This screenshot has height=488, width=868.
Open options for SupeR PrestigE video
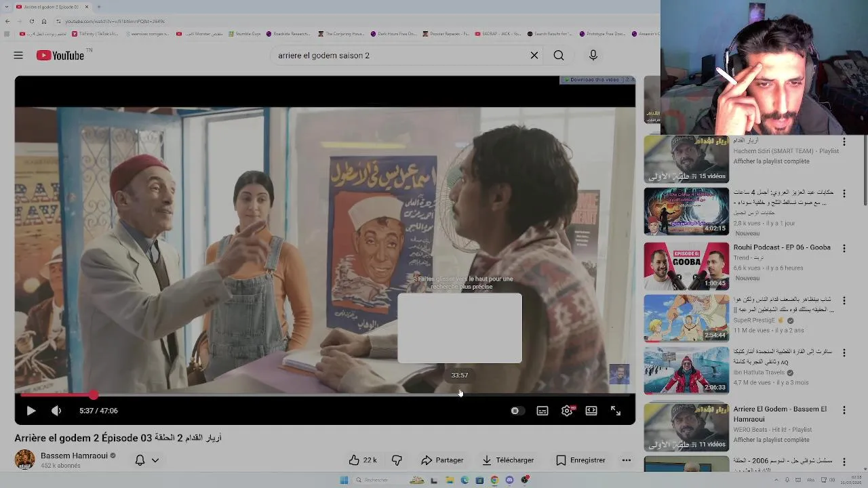coord(844,300)
